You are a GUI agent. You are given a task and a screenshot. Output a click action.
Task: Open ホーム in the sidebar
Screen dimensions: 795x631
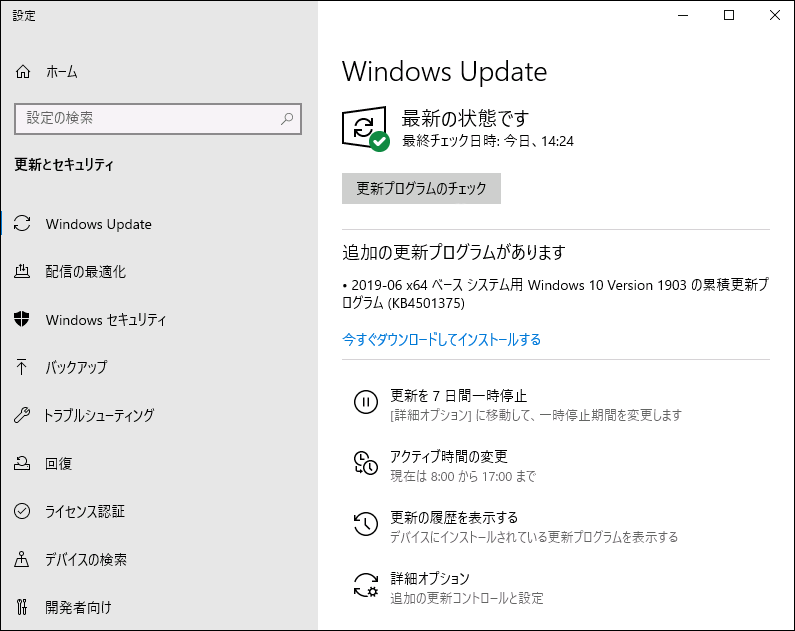tap(61, 71)
